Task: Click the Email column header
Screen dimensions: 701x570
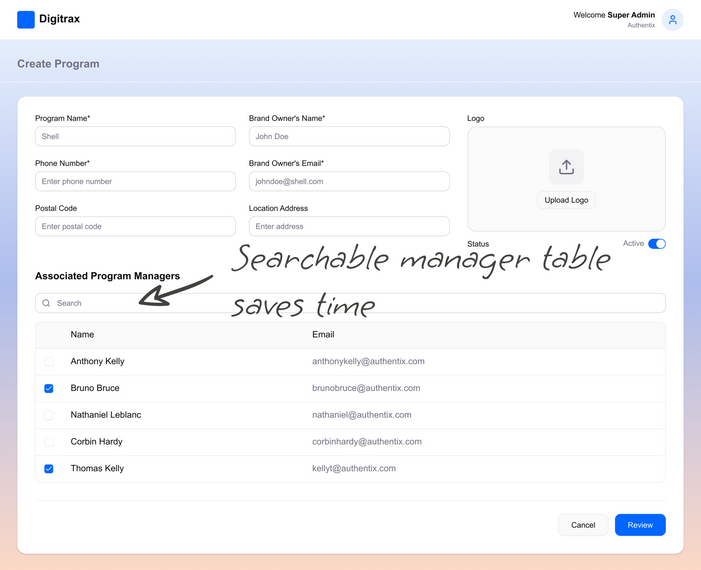Action: click(323, 334)
